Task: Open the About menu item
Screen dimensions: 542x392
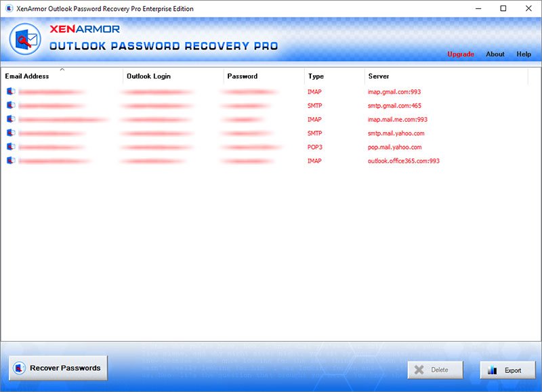Action: pos(495,54)
